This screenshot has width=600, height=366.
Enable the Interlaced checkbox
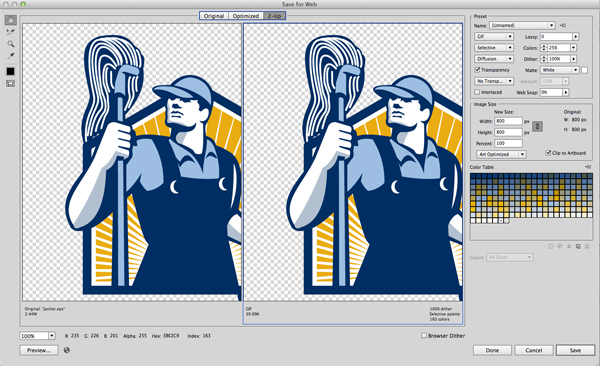point(477,92)
